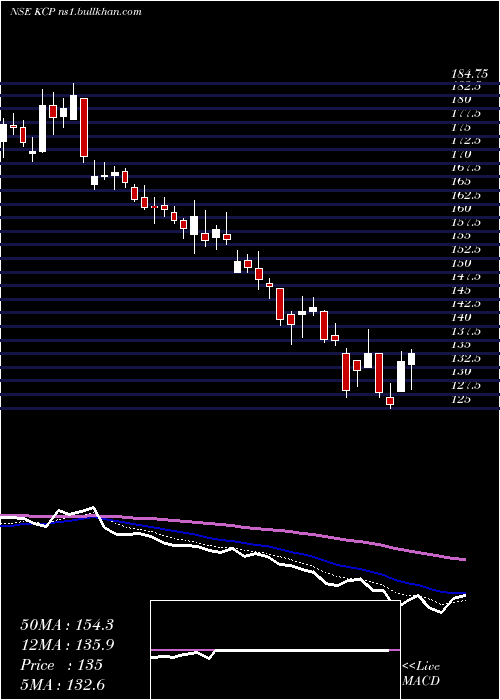The width and height of the screenshot is (500, 700).
Task: Select the 50MA : 154.3 legend text
Action: tap(67, 625)
